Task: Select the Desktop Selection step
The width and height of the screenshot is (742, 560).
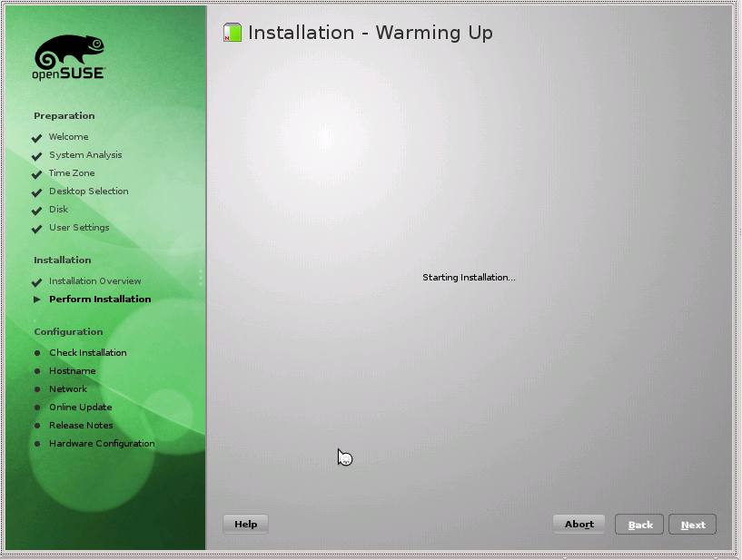Action: click(89, 192)
